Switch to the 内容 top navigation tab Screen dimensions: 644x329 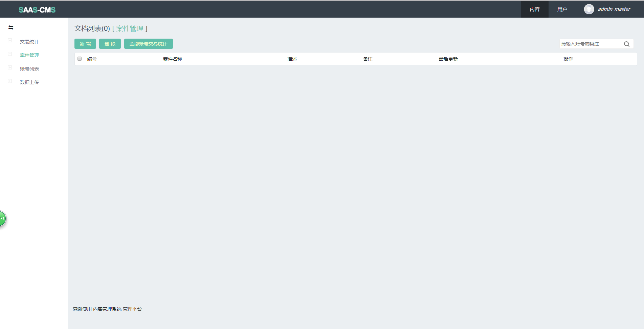point(534,9)
